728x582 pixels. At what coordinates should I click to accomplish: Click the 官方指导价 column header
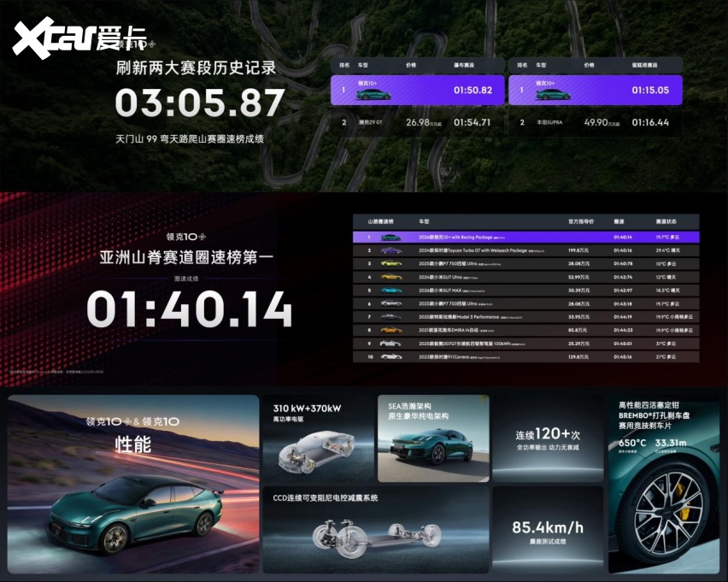pos(581,221)
